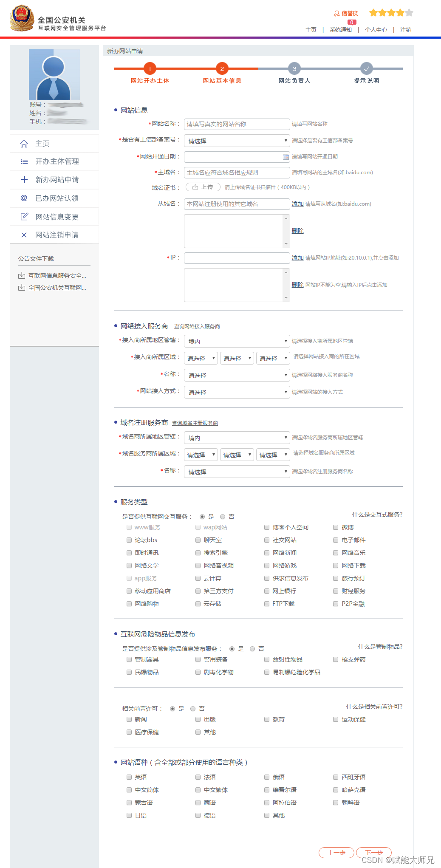Check the 剧毒化学物 checkbox
441x868 pixels.
click(x=198, y=673)
